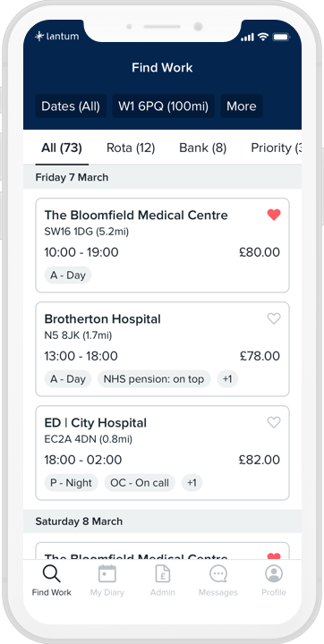Viewport: 324px width, 644px height.
Task: Expand the More filters option
Action: [242, 106]
